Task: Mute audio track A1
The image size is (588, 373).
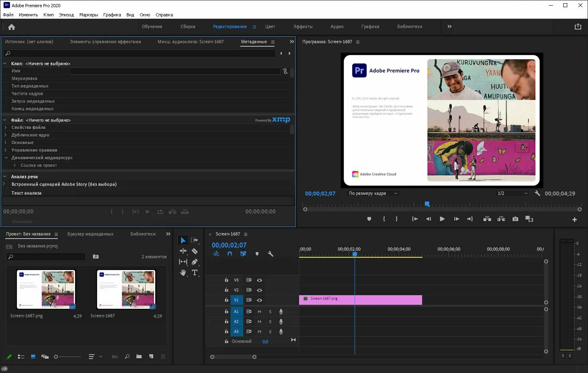Action: (259, 312)
